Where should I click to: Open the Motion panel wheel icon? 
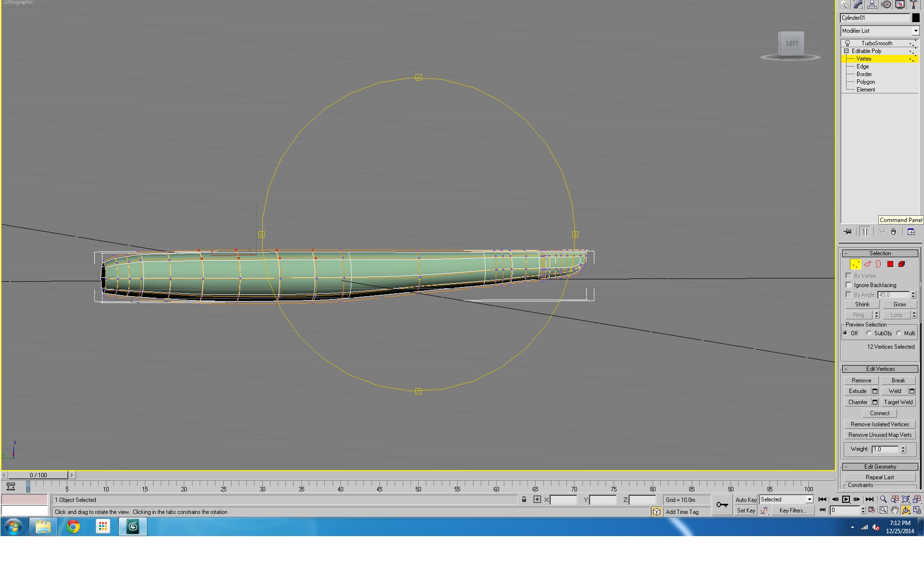coord(886,5)
